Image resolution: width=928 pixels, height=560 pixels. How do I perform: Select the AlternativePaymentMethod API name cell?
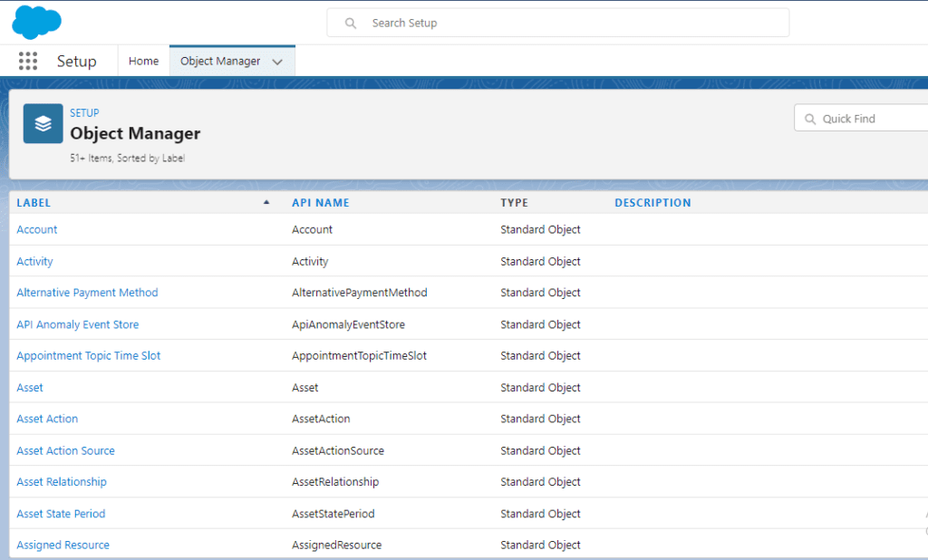coord(359,293)
